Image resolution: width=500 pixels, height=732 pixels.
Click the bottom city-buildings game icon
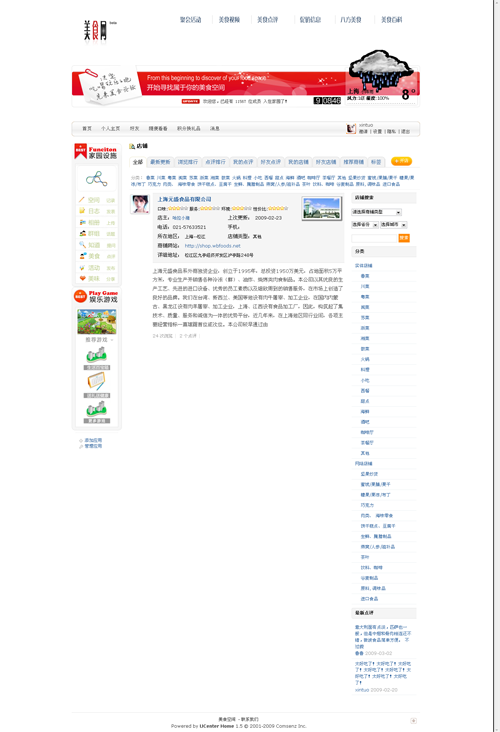click(x=96, y=409)
